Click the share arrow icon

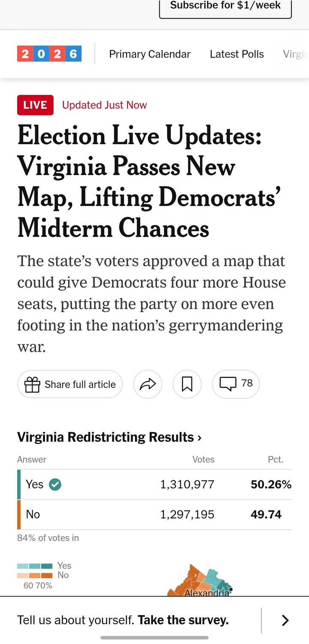coord(148,384)
